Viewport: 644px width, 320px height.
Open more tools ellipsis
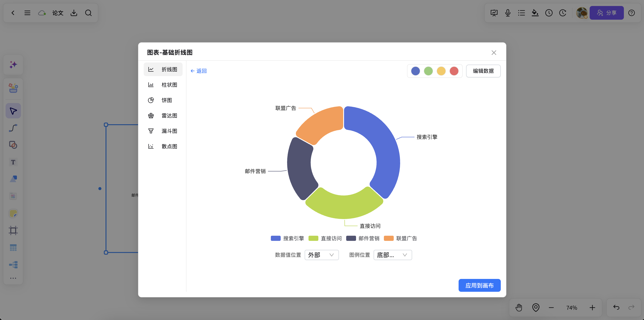click(13, 278)
